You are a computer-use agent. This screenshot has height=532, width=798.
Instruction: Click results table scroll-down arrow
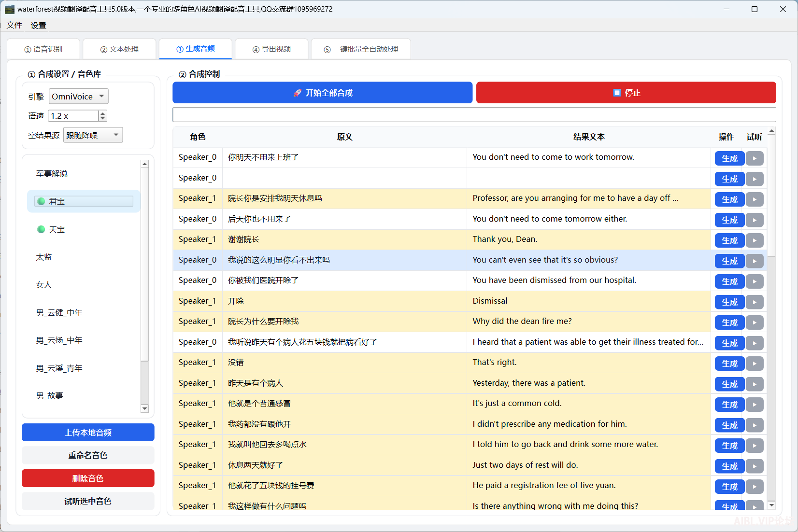771,505
